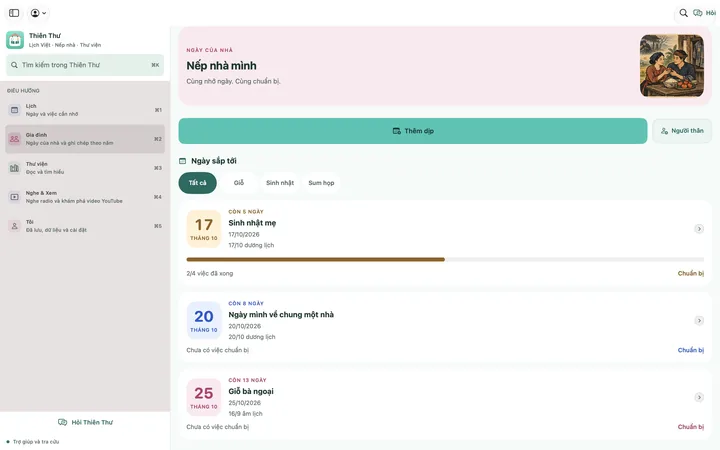Image resolution: width=720 pixels, height=450 pixels.
Task: Open the Giỗ bà ngoại event title
Action: click(251, 391)
